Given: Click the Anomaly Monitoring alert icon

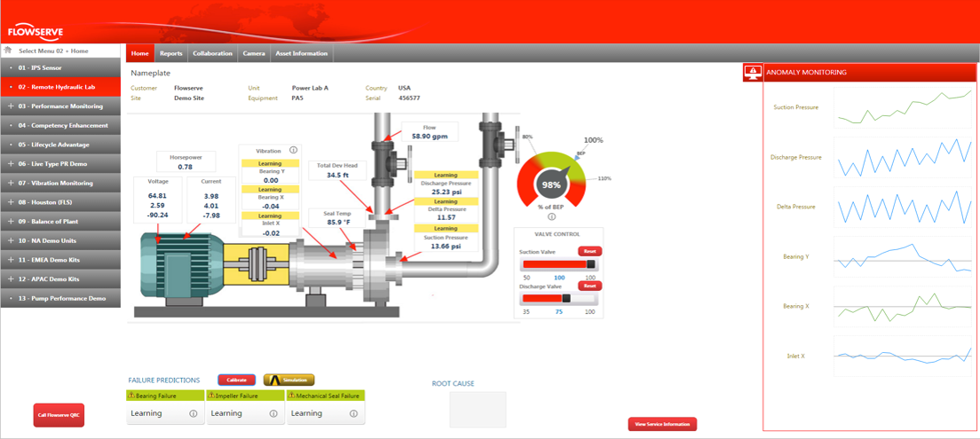Looking at the screenshot, I should [753, 72].
